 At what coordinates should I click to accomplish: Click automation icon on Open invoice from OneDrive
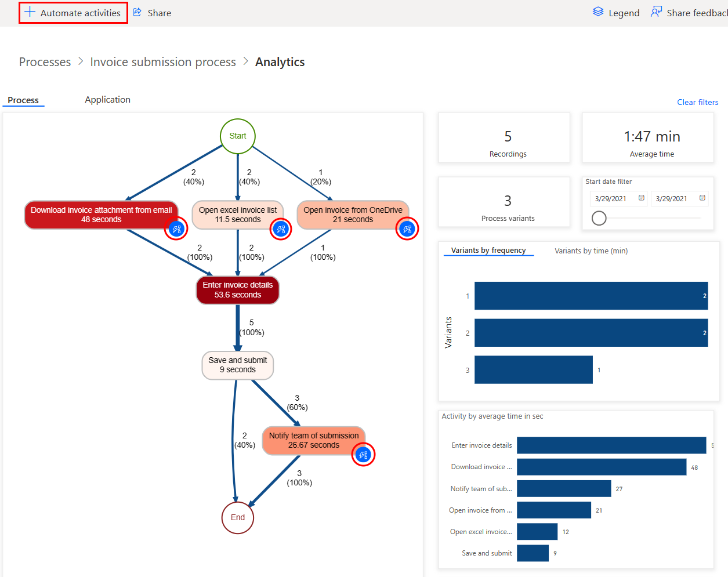click(407, 228)
